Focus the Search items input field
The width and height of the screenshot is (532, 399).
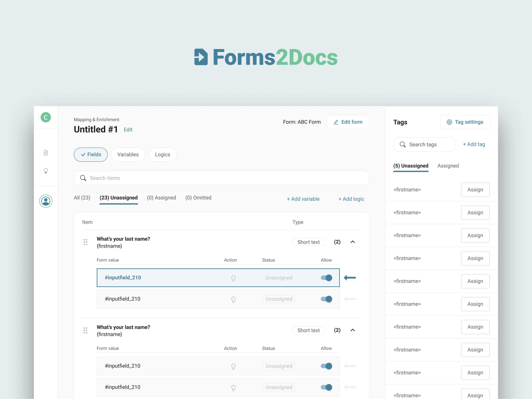[221, 178]
